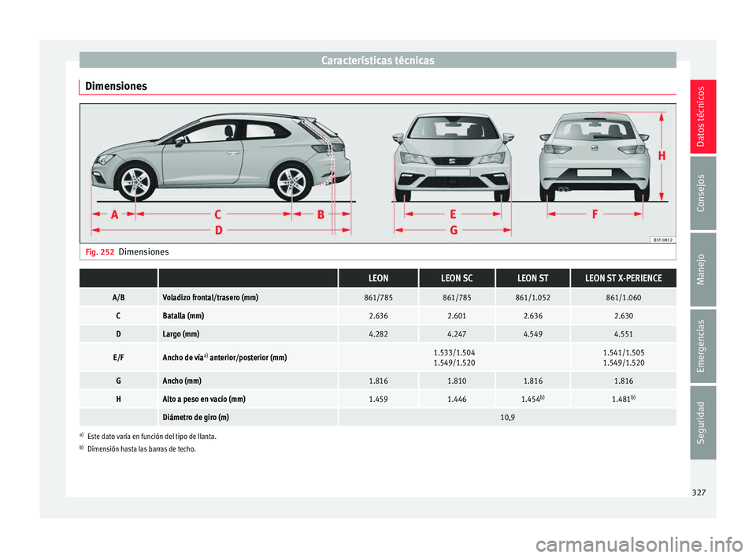The height and width of the screenshot is (558, 756).
Task: Click the Dimensiones section heading
Action: click(117, 86)
